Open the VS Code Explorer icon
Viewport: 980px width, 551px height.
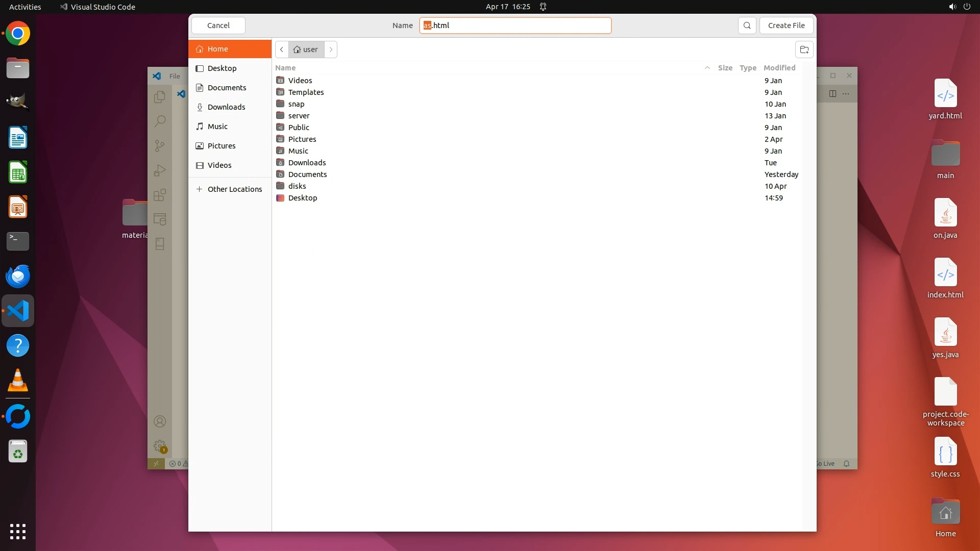click(x=160, y=96)
